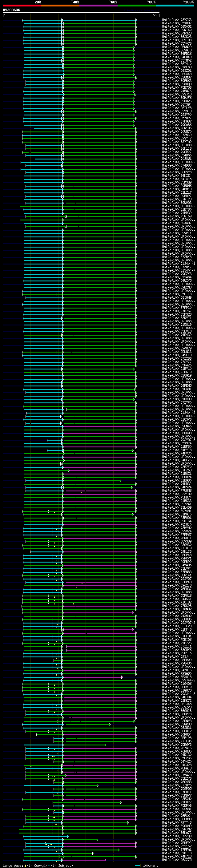
Task: Select label UniRef100_A5B7Q8
Action: 177,88
